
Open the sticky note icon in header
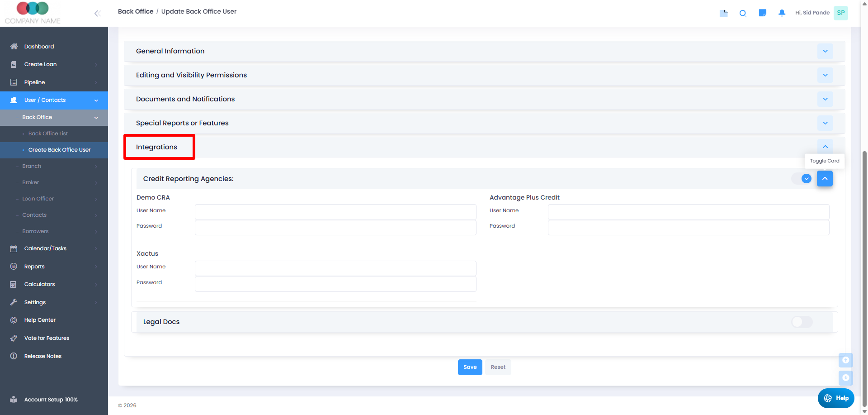pyautogui.click(x=762, y=13)
